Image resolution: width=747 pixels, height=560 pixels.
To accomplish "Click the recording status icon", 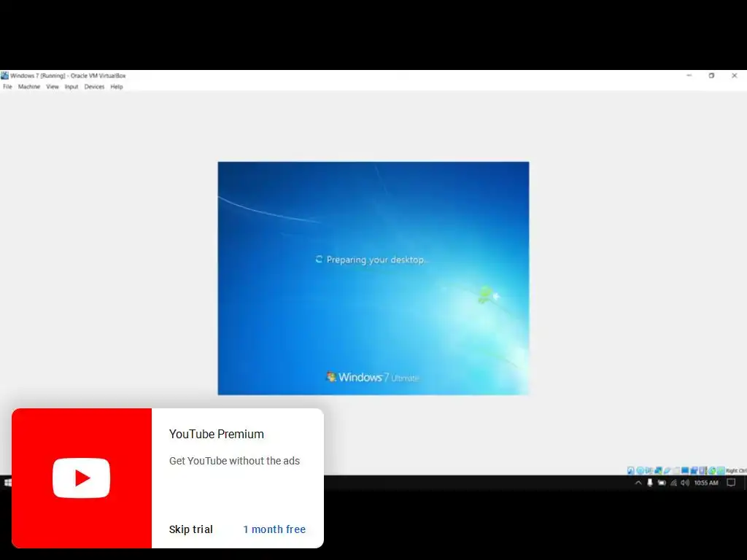I will (694, 470).
